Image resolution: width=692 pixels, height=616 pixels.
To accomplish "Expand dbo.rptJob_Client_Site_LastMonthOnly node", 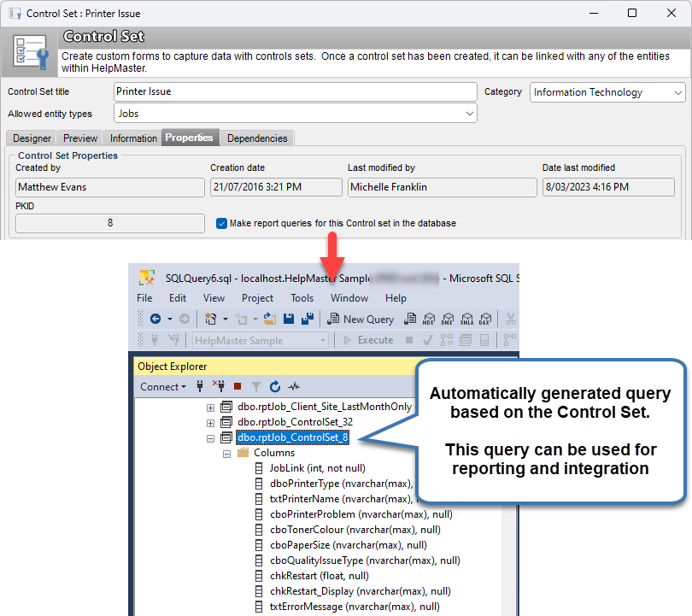I will pos(210,408).
